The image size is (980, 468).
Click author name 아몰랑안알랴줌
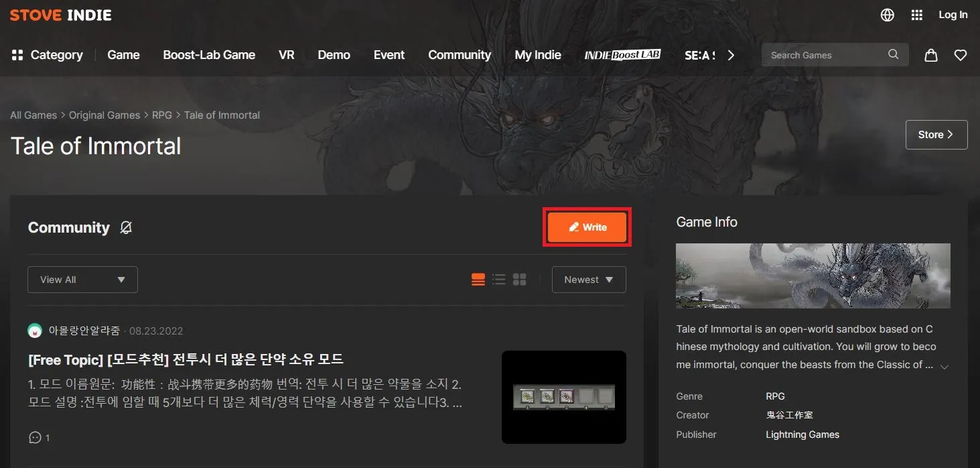(x=84, y=331)
